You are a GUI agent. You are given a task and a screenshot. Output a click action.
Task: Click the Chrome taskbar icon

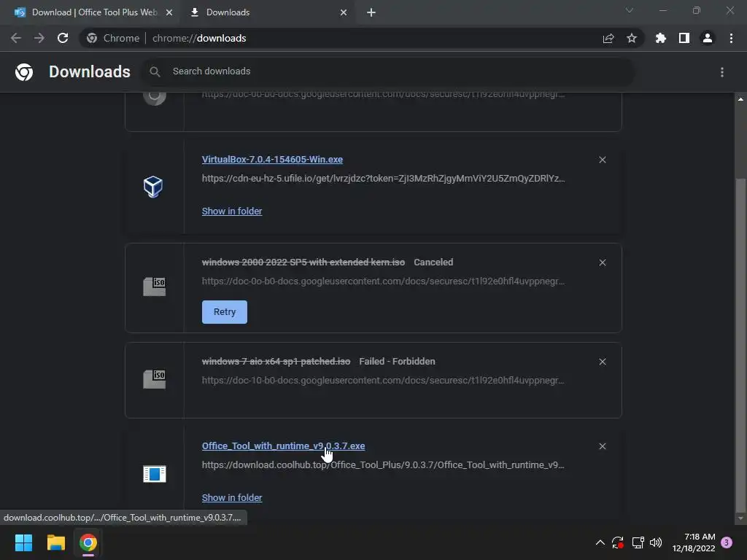[x=88, y=542]
